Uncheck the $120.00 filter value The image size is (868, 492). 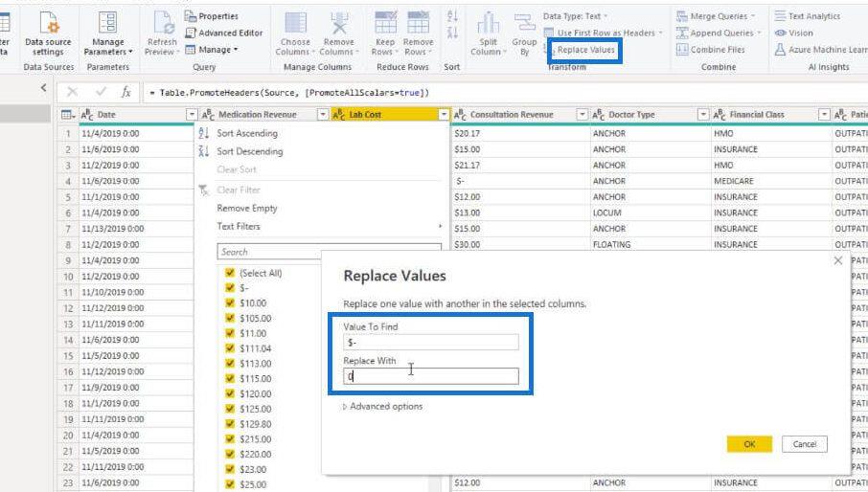pyautogui.click(x=230, y=393)
